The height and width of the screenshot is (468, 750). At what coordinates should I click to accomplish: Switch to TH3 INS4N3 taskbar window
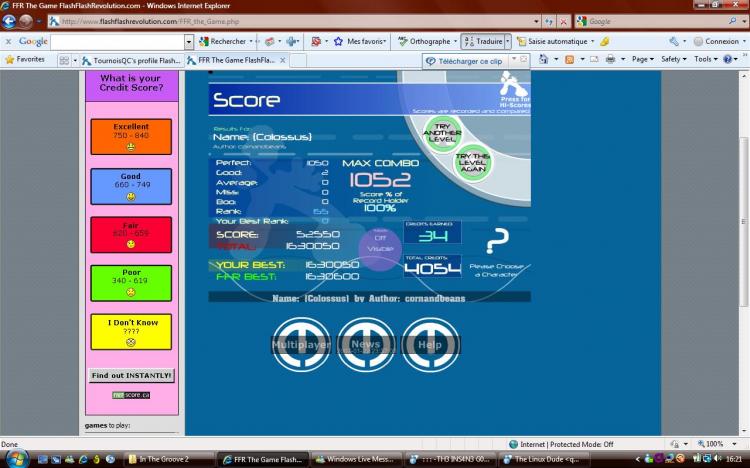pos(451,459)
